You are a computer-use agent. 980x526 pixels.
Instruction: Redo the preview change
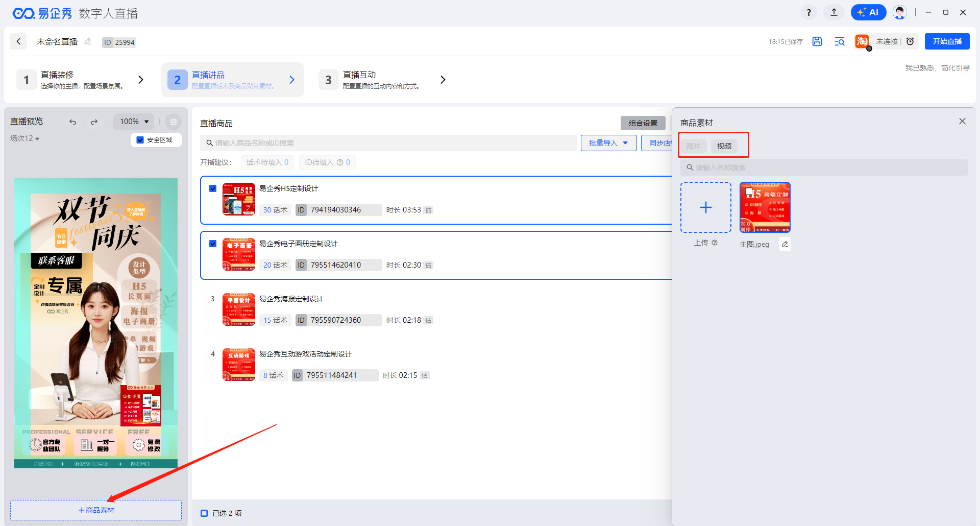pyautogui.click(x=94, y=122)
